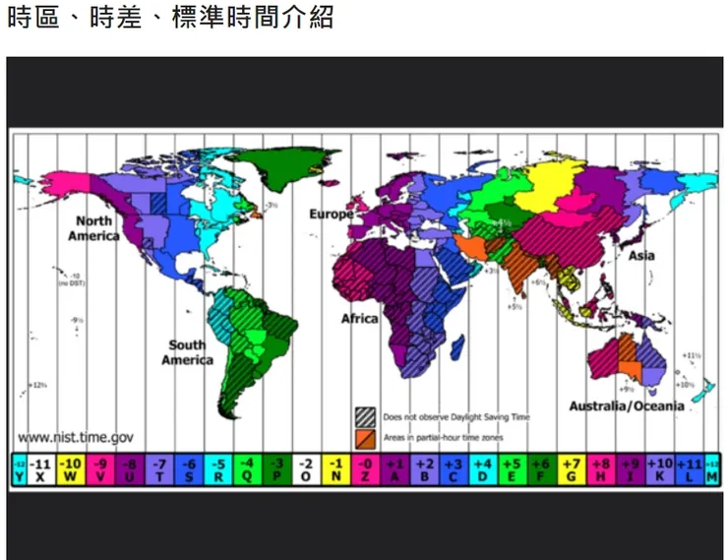Image resolution: width=728 pixels, height=560 pixels.
Task: Click the 時區、時差、標準時間介紹 heading
Action: [x=170, y=17]
